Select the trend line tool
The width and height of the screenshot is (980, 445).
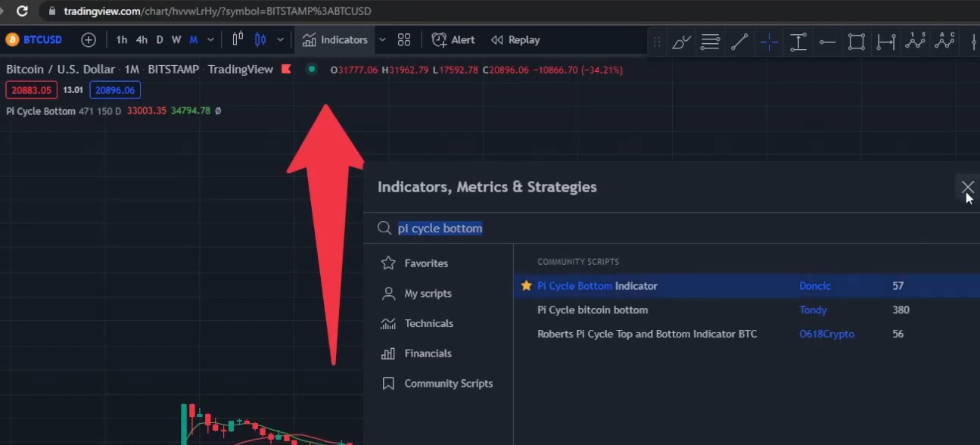[x=739, y=42]
